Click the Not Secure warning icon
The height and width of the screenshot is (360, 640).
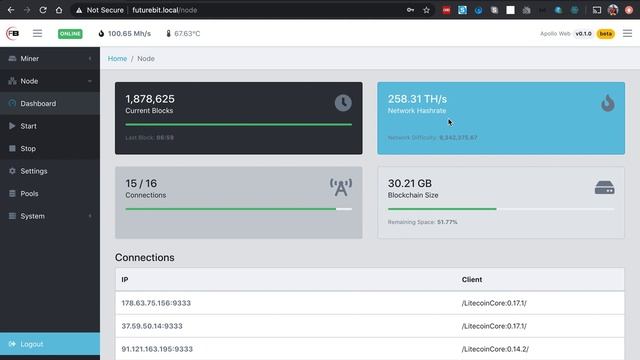(x=79, y=10)
